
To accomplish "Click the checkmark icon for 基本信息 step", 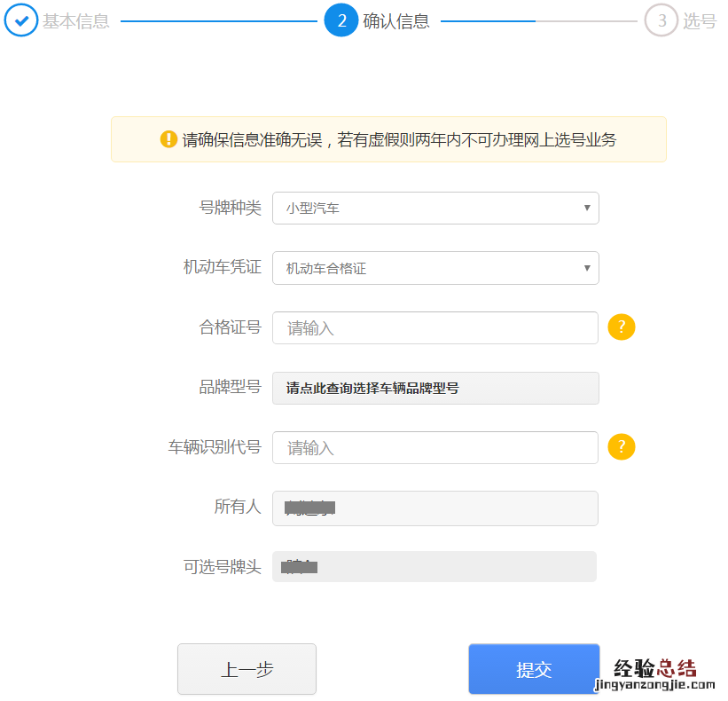I will [x=20, y=20].
